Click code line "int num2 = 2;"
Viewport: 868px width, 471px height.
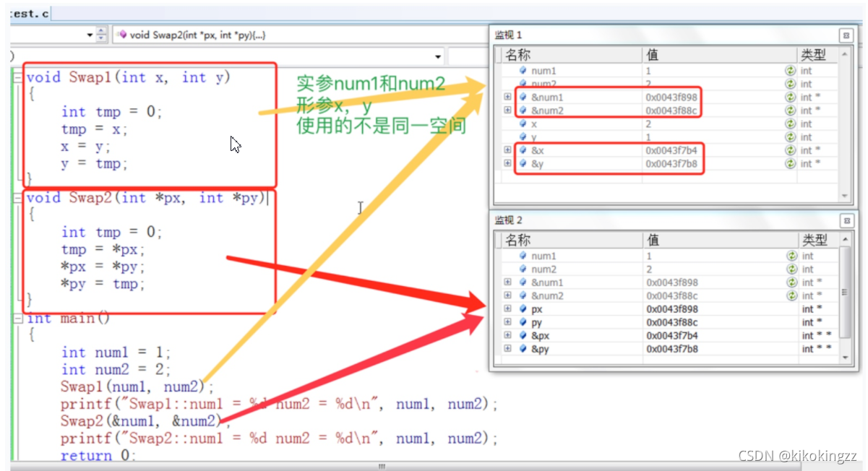(116, 369)
